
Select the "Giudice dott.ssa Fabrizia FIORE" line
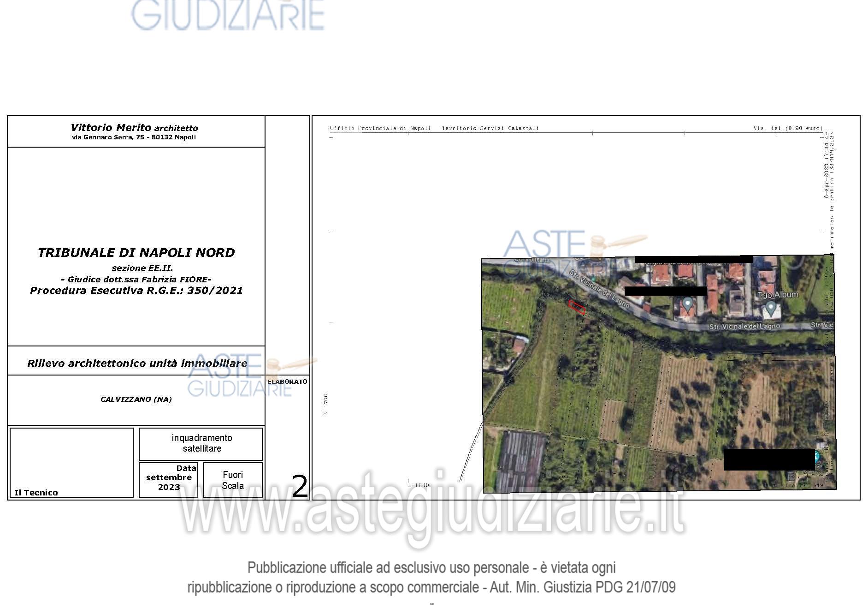[136, 279]
